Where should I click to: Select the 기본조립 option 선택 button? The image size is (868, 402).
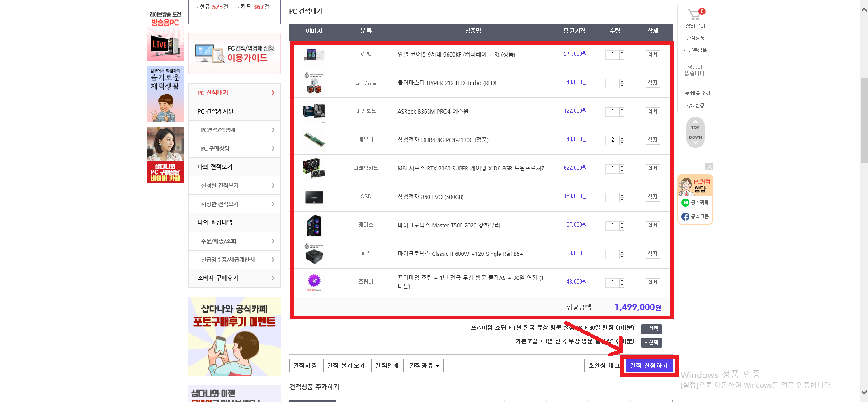point(651,342)
